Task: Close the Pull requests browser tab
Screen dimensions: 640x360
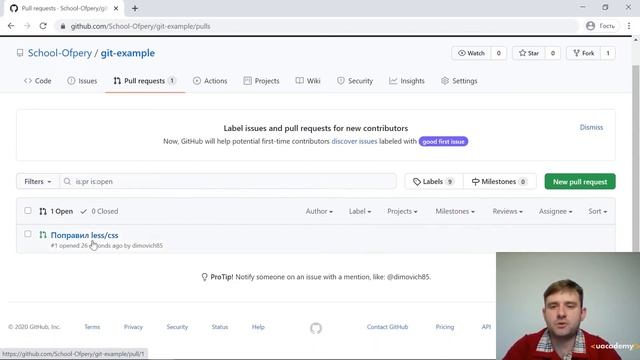Action: point(116,8)
